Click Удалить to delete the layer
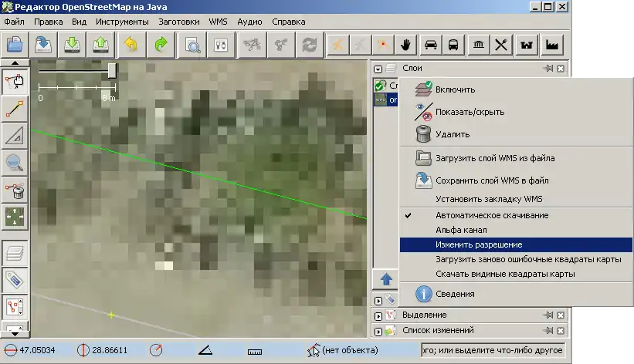This screenshot has width=634, height=364. 452,134
